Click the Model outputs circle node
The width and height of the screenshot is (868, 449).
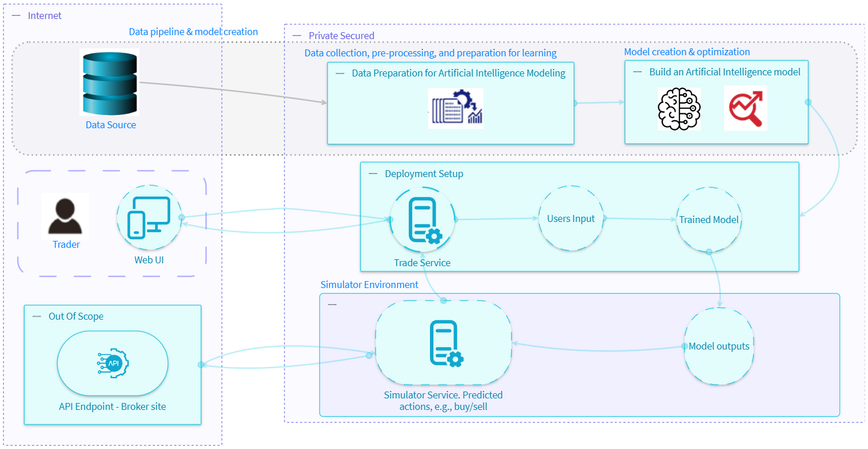pyautogui.click(x=719, y=346)
